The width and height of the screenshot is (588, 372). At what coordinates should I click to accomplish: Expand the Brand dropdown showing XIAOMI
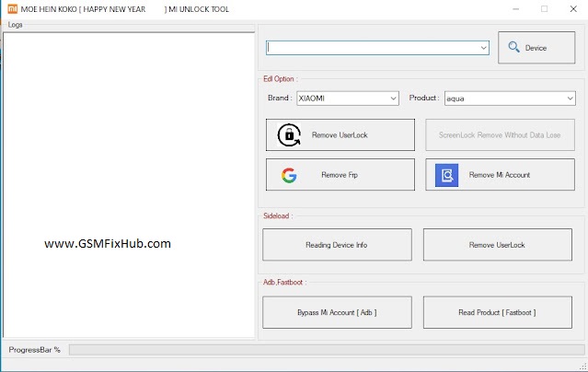click(x=393, y=99)
